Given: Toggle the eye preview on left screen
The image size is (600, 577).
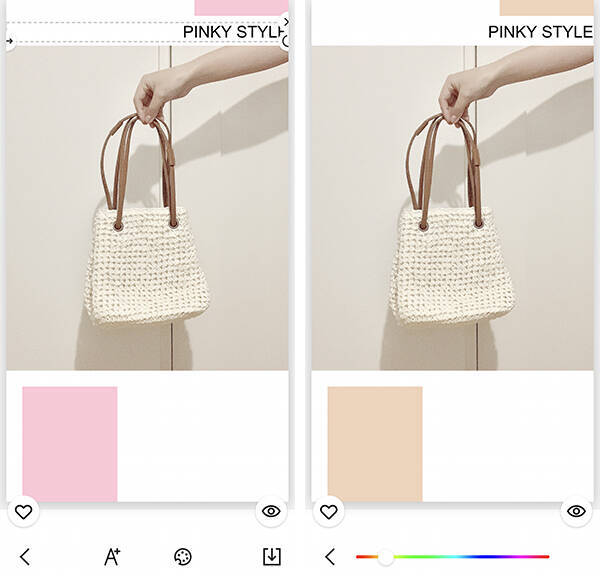Looking at the screenshot, I should (271, 511).
